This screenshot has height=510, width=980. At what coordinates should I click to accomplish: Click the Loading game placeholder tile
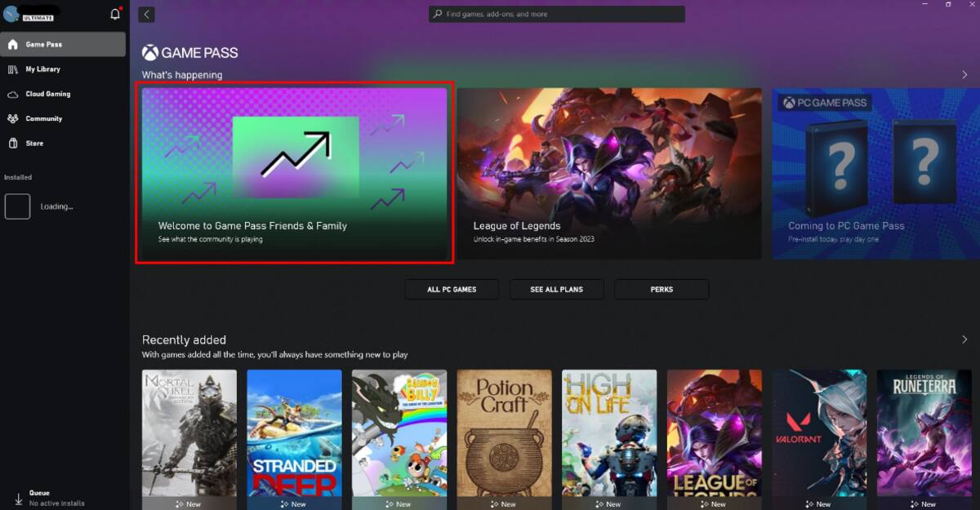coord(18,206)
